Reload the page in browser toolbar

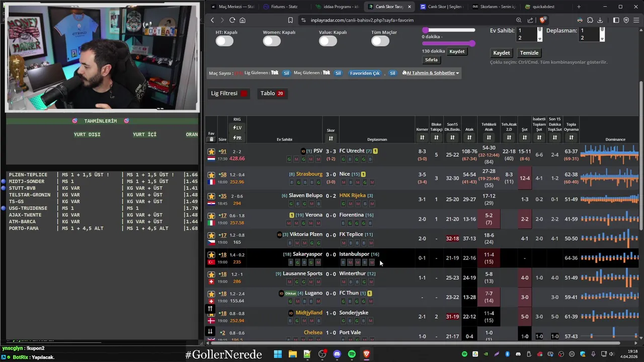pyautogui.click(x=232, y=20)
